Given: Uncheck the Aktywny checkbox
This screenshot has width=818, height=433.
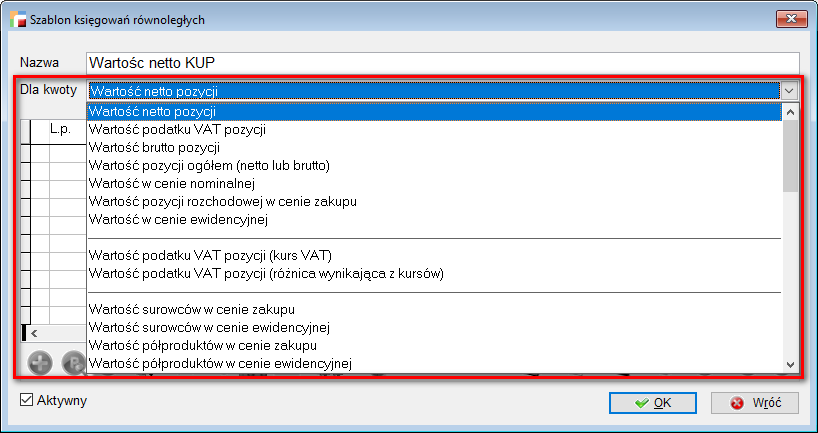Looking at the screenshot, I should pos(27,401).
